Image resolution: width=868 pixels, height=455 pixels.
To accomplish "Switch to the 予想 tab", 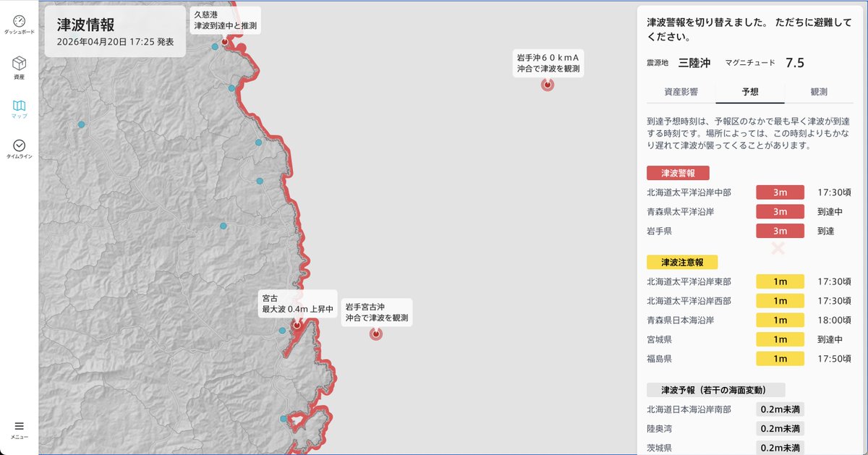I will 750,92.
